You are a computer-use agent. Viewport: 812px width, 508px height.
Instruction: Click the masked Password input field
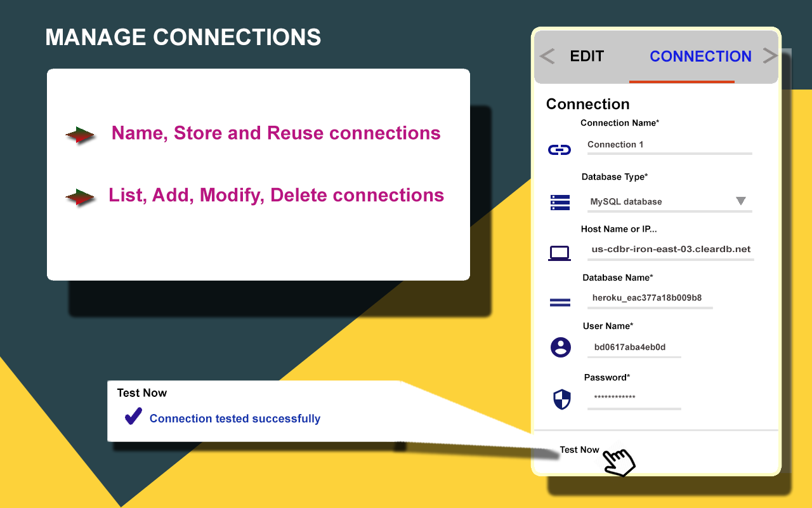click(634, 398)
